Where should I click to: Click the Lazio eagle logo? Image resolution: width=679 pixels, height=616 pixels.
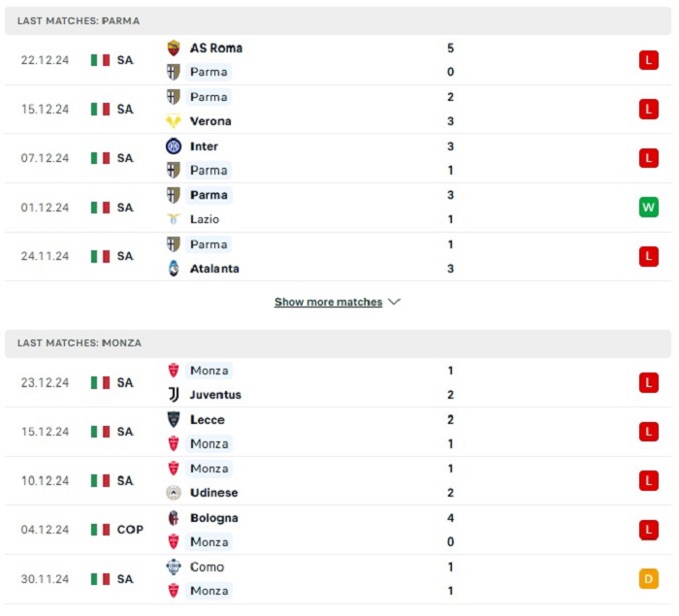coord(174,219)
